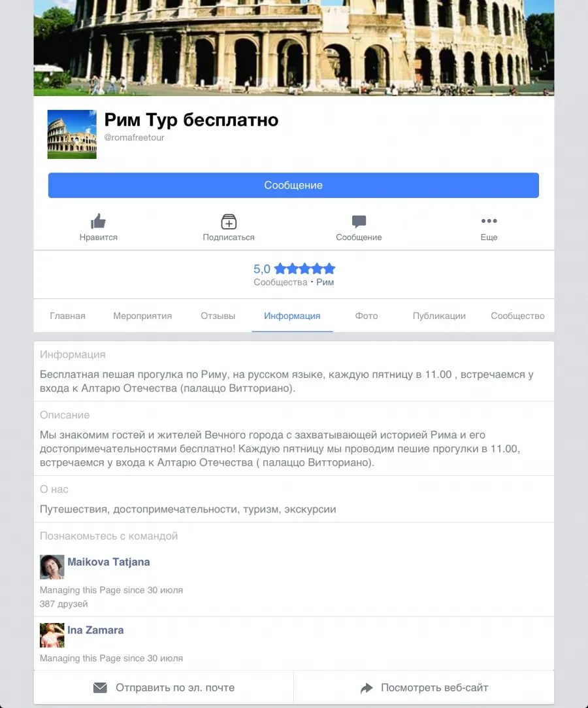Open the Colosseum cover photo

(x=294, y=48)
